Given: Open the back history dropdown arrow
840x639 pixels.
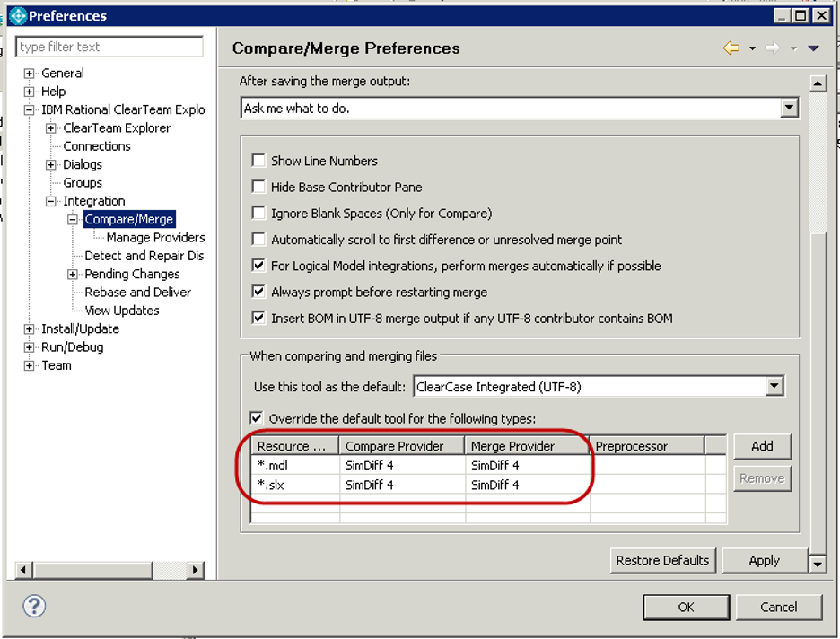Looking at the screenshot, I should 752,48.
